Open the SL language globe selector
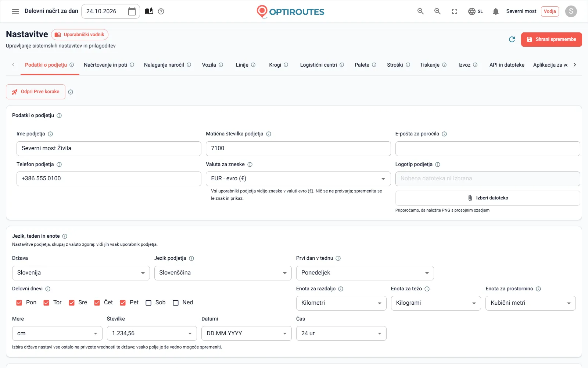This screenshot has width=588, height=368. 476,11
